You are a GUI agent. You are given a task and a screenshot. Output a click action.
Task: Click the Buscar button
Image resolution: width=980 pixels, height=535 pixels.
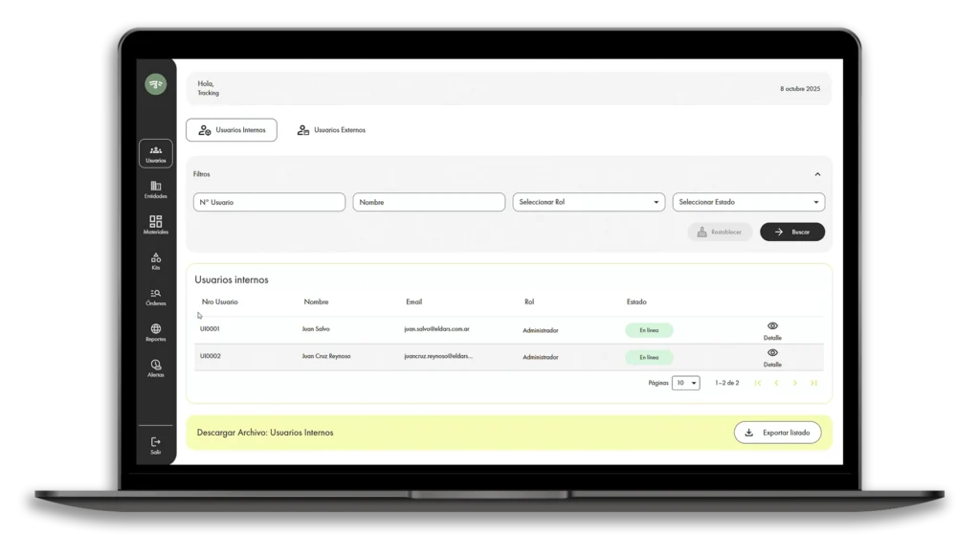pos(792,232)
